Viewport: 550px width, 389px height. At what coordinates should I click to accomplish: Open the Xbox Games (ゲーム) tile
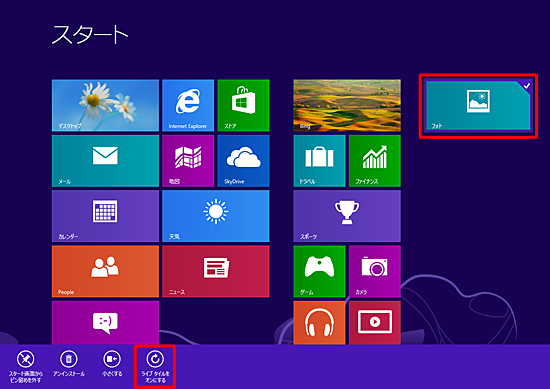[319, 271]
